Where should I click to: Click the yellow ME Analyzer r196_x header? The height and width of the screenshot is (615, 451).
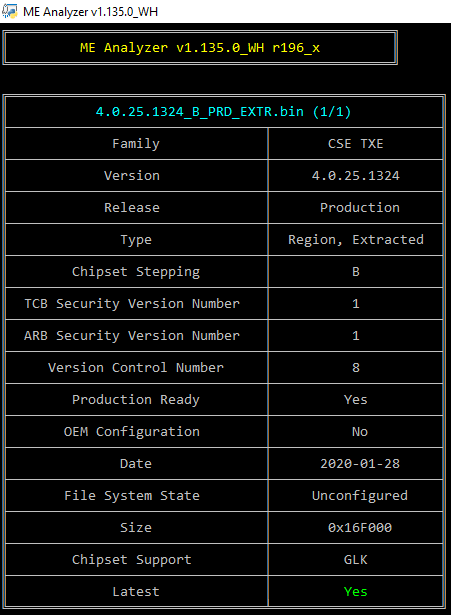(x=200, y=48)
